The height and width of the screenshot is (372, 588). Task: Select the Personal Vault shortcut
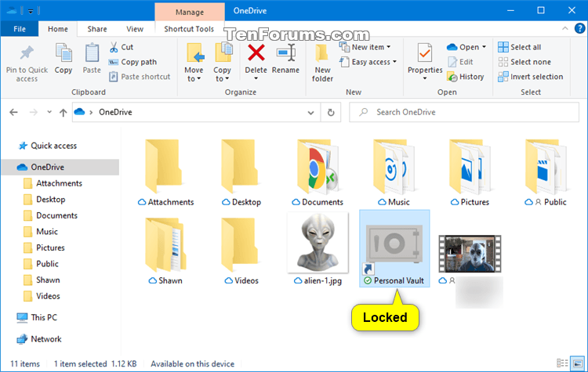coord(394,249)
